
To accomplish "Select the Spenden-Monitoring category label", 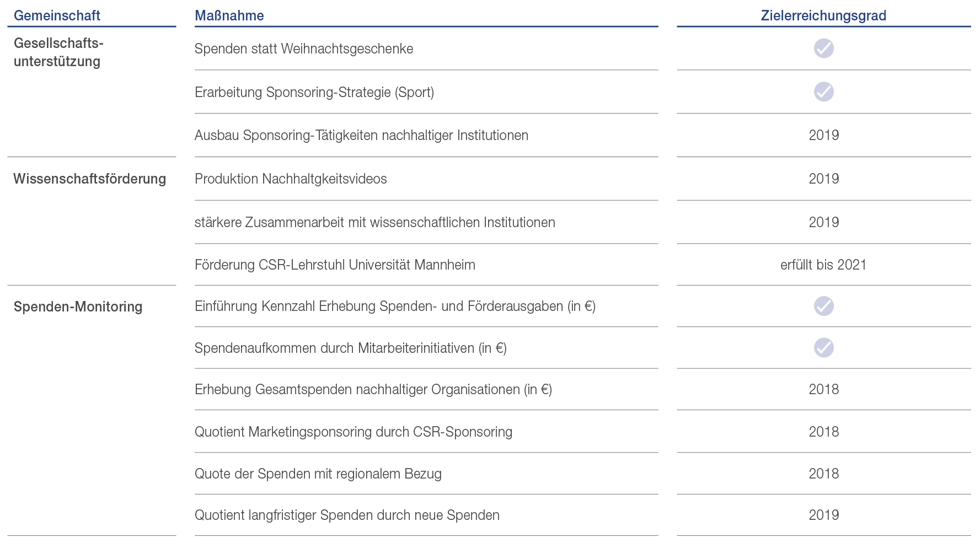I will [x=78, y=307].
